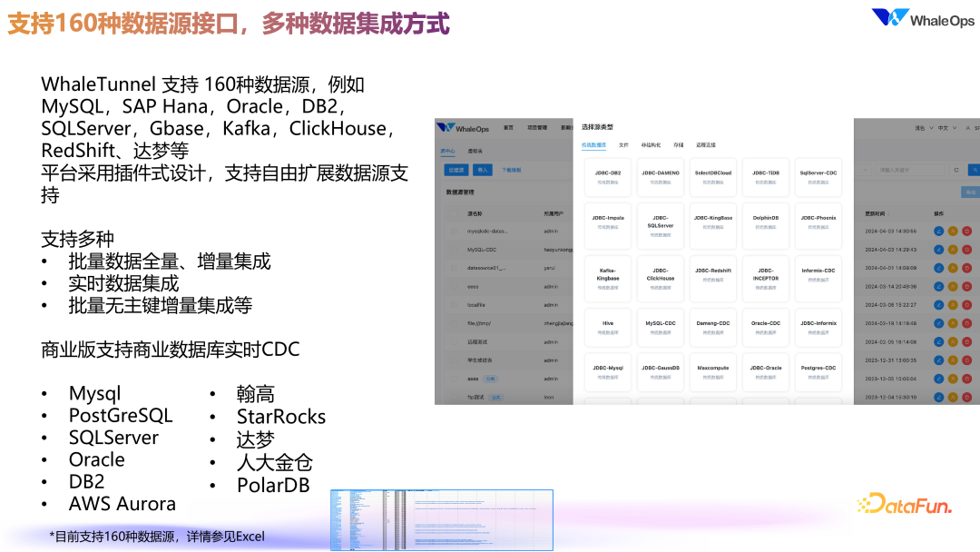Click blue edit icon for 2024-04-03 14:30:55 row
980x552 pixels.
click(939, 232)
